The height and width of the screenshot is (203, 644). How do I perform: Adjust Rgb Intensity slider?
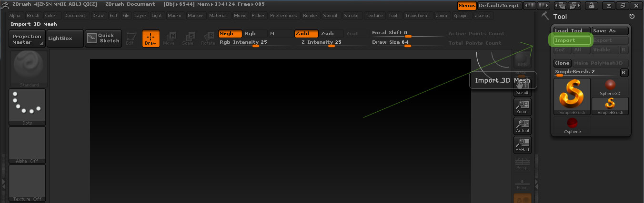click(255, 43)
